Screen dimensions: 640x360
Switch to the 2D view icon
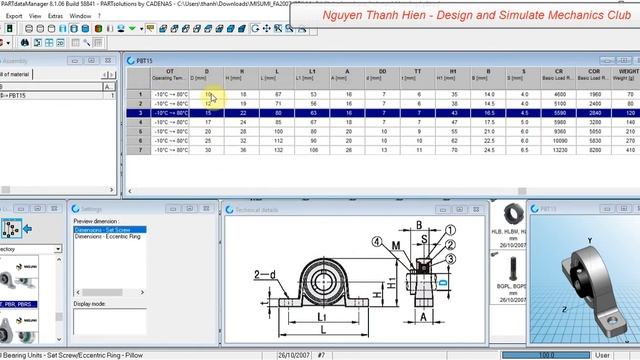[60, 42]
